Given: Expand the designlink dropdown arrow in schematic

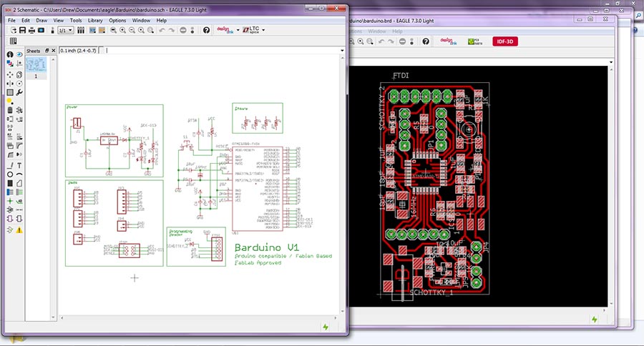Looking at the screenshot, I should pyautogui.click(x=238, y=30).
